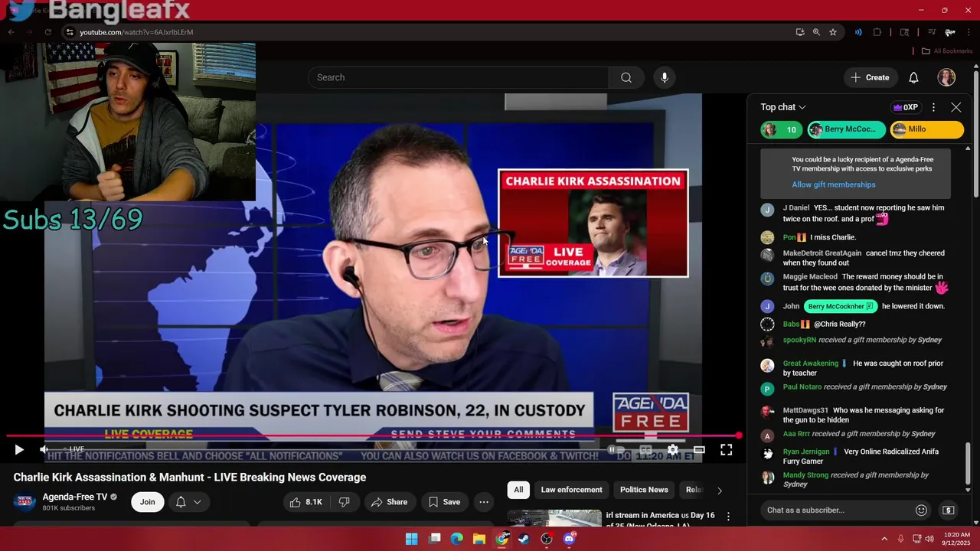
Task: Open File Explorer from taskbar
Action: [479, 539]
